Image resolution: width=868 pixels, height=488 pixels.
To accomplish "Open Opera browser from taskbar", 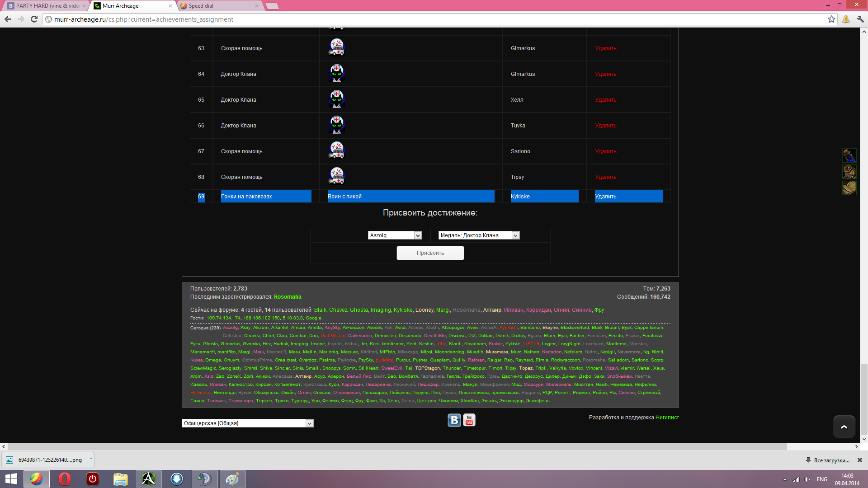I will 65,479.
